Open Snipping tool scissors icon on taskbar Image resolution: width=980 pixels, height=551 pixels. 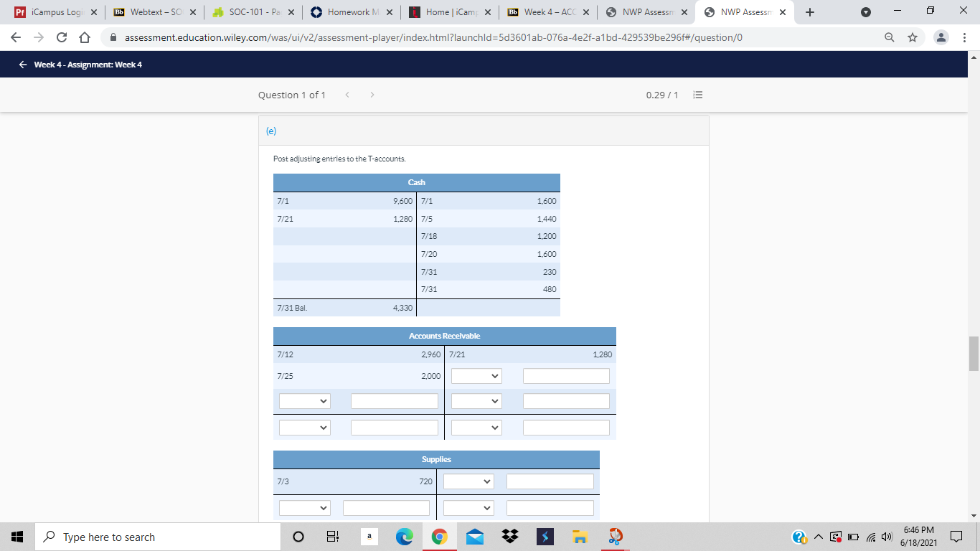(x=614, y=537)
